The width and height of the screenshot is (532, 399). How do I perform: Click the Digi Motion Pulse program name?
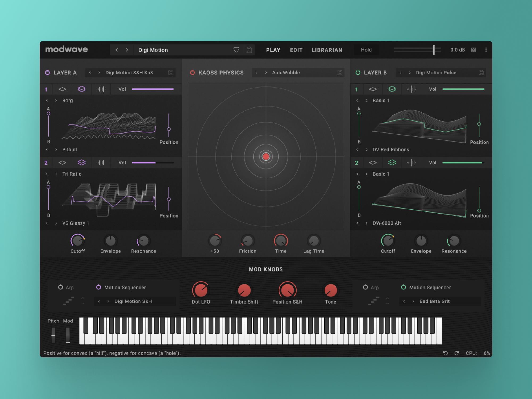coord(436,73)
